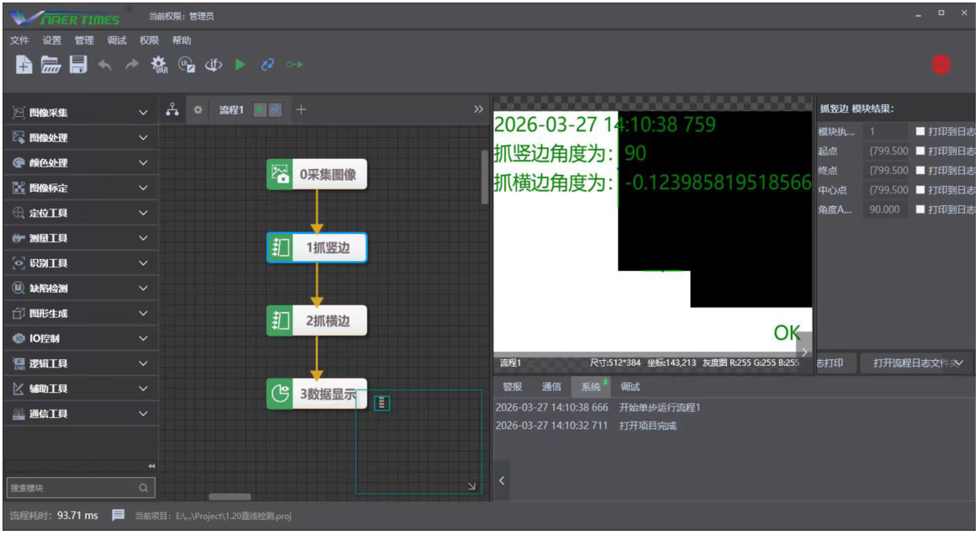Open the 'if' conditional trigger icon

click(213, 65)
